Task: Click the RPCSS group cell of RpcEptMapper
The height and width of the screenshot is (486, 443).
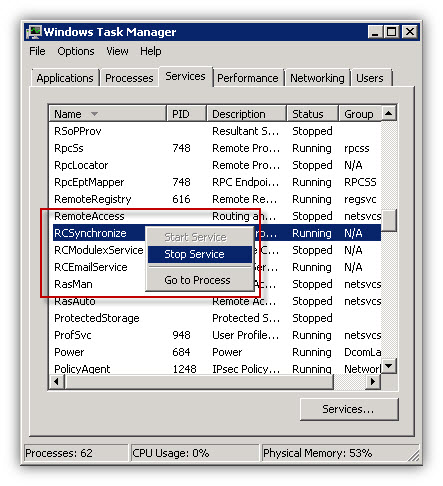Action: 360,182
